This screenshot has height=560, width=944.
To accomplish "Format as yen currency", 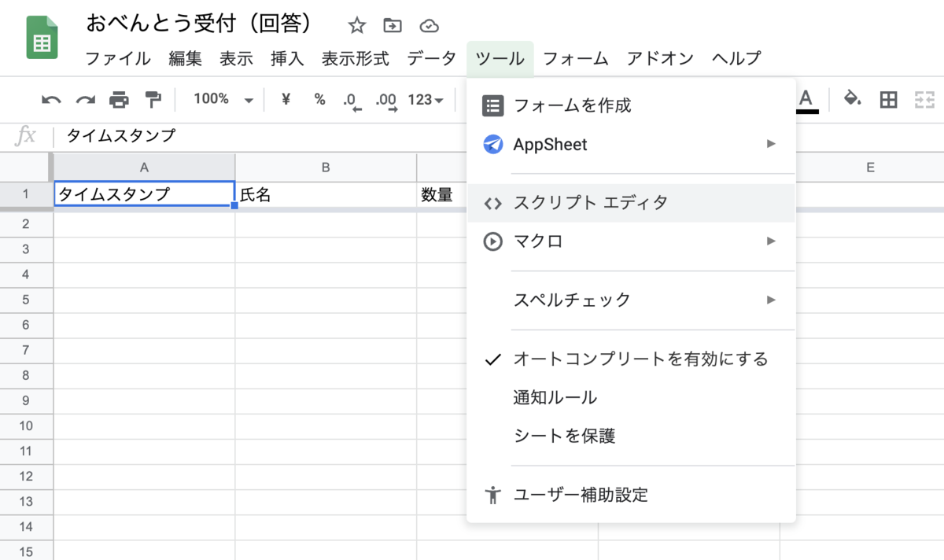I will tap(286, 99).
